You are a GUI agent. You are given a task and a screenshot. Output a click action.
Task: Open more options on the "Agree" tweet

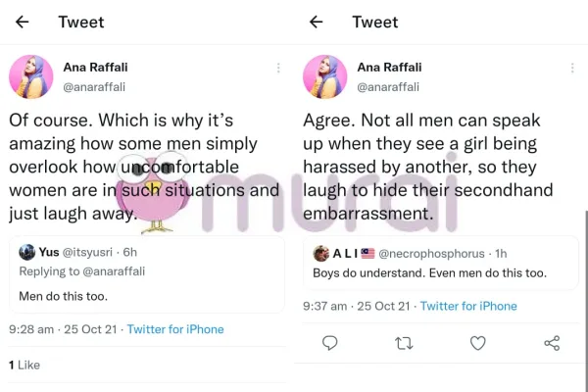click(x=571, y=68)
